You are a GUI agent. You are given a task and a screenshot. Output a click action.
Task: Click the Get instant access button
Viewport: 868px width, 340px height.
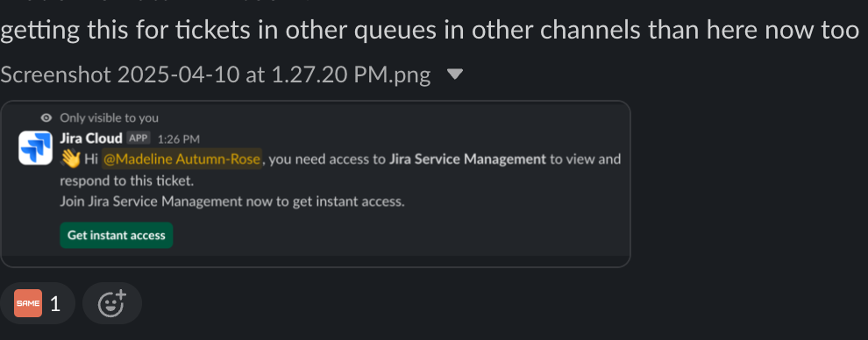pyautogui.click(x=117, y=236)
